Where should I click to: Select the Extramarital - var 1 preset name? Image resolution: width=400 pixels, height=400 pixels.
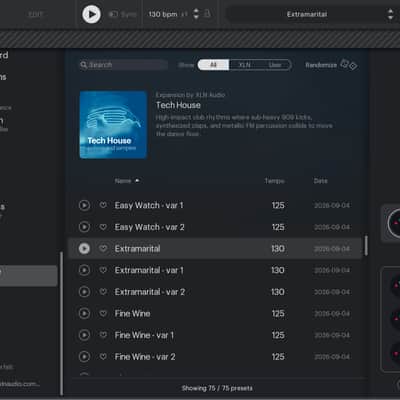click(x=149, y=270)
